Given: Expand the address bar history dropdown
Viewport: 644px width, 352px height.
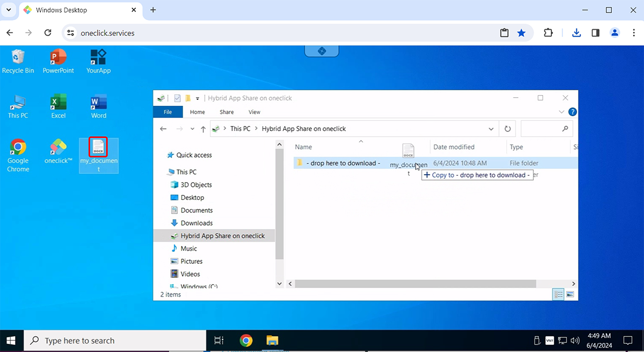Looking at the screenshot, I should click(x=491, y=129).
